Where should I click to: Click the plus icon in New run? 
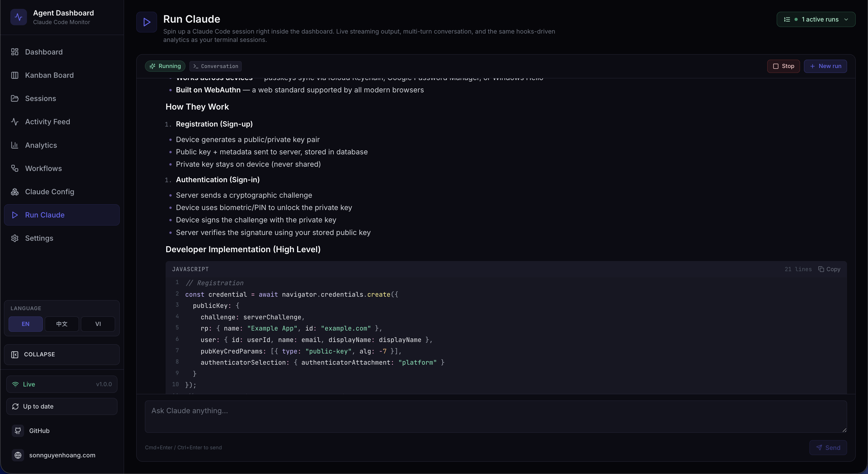[x=812, y=66]
